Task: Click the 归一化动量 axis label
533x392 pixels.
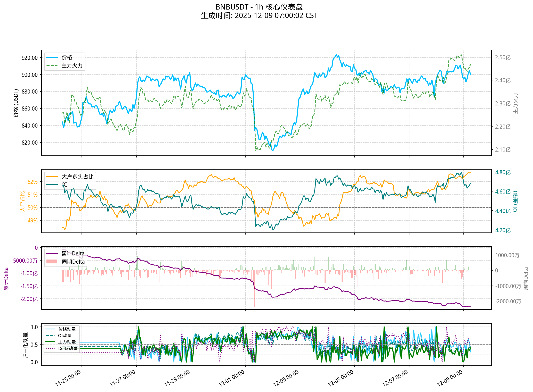Action: pos(26,345)
